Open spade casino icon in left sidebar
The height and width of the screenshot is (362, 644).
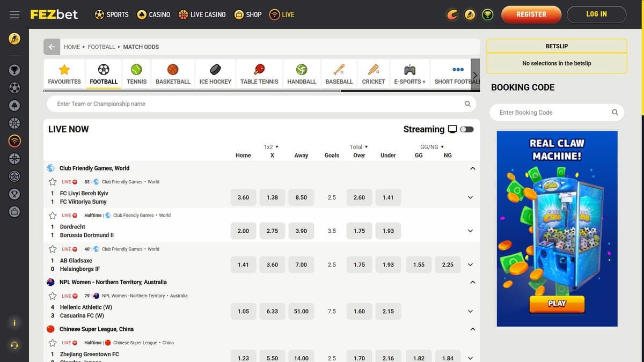[14, 105]
